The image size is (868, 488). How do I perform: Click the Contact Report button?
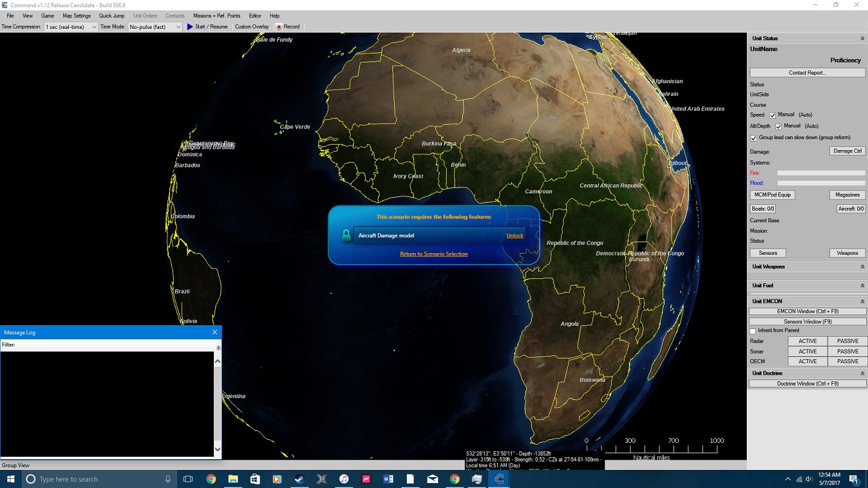coord(807,73)
